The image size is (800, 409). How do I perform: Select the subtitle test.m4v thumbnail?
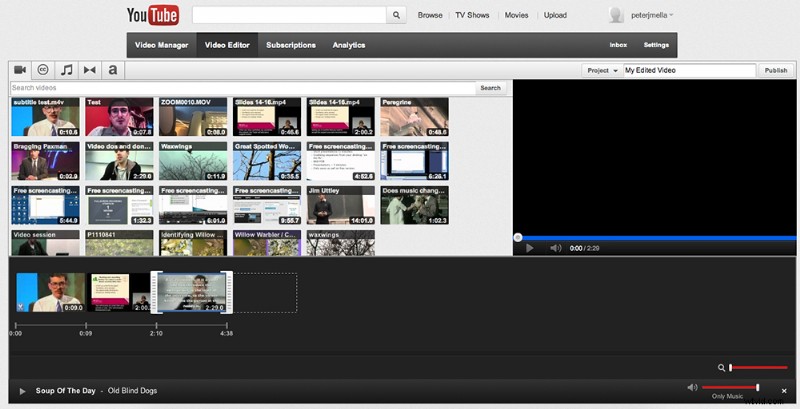point(45,117)
